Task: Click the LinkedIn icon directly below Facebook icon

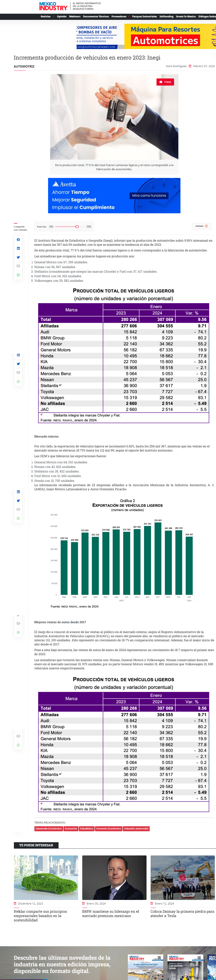Action: click(x=18, y=248)
